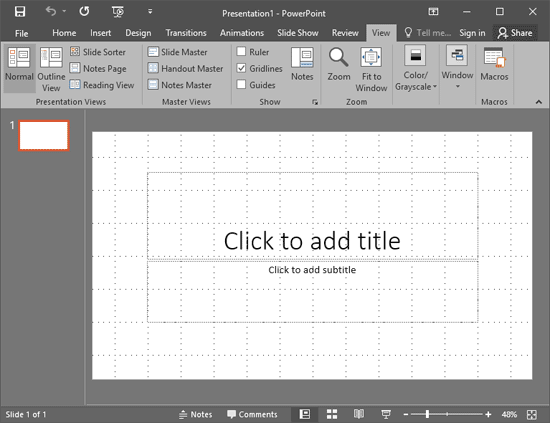Viewport: 550px width, 423px height.
Task: Collapse the ribbon with the chevron
Action: click(539, 102)
